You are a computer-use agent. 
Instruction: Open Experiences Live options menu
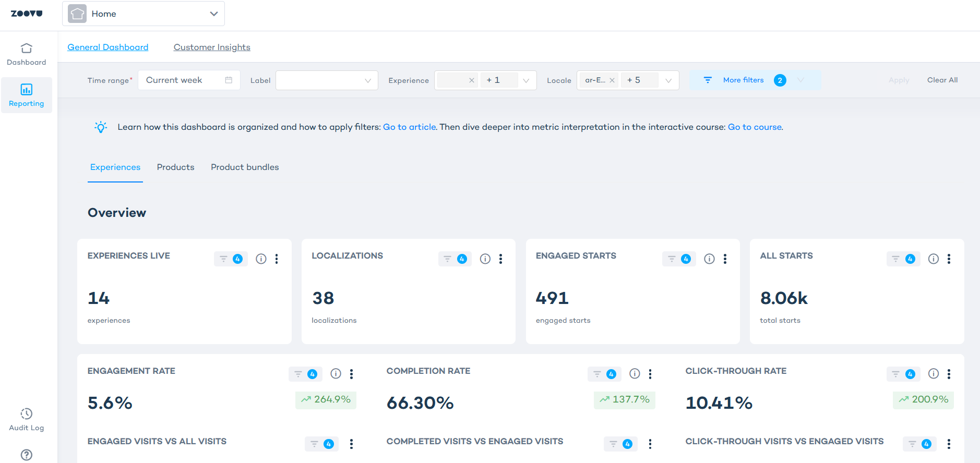[x=277, y=259]
